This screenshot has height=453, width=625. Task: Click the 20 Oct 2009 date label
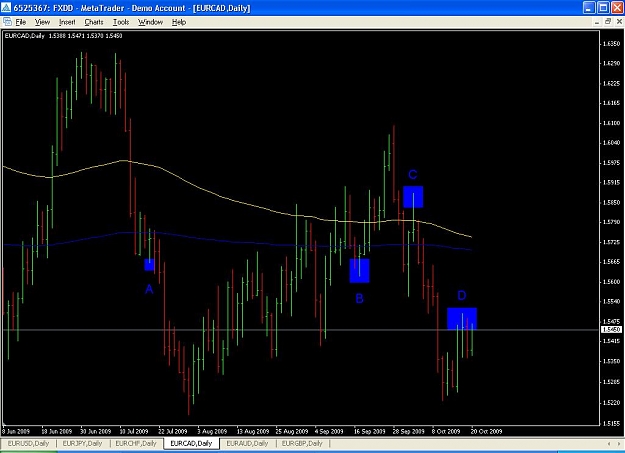[x=486, y=431]
